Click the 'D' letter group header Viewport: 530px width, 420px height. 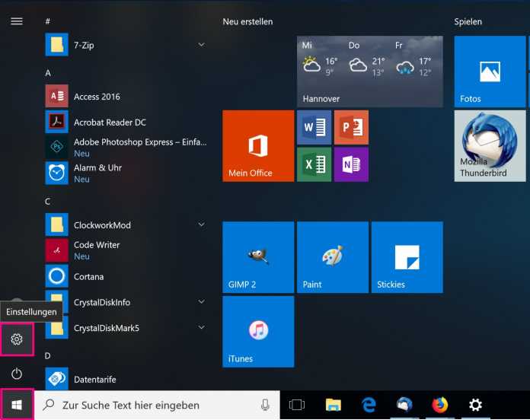48,355
